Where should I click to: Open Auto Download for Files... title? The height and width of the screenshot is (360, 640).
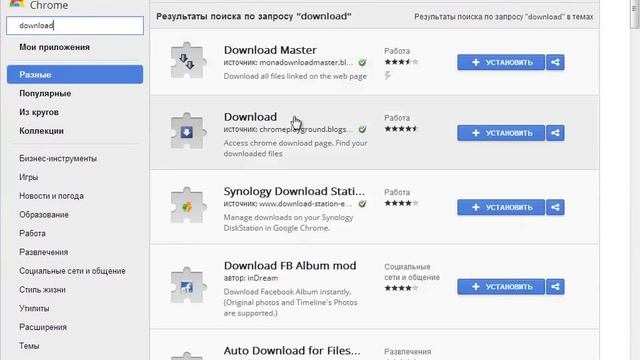[x=292, y=350]
